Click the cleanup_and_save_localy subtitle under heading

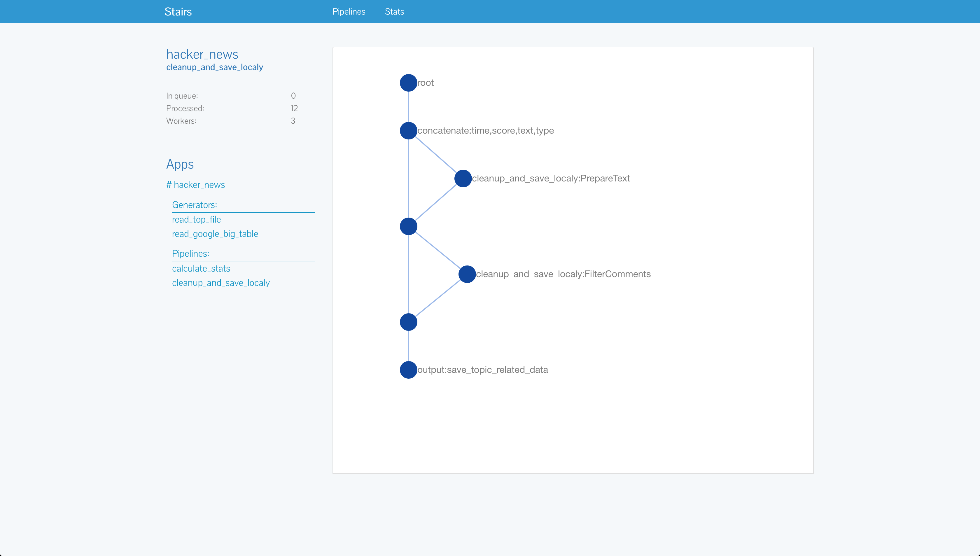click(x=215, y=67)
